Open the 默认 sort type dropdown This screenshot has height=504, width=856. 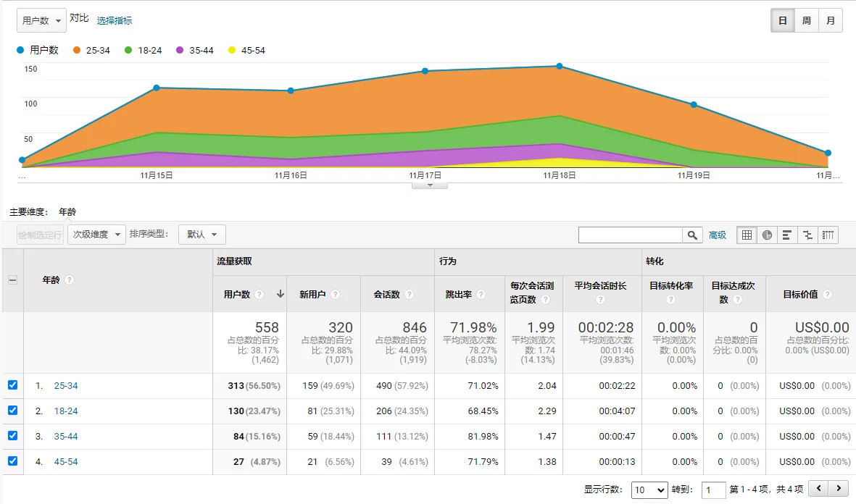(202, 235)
